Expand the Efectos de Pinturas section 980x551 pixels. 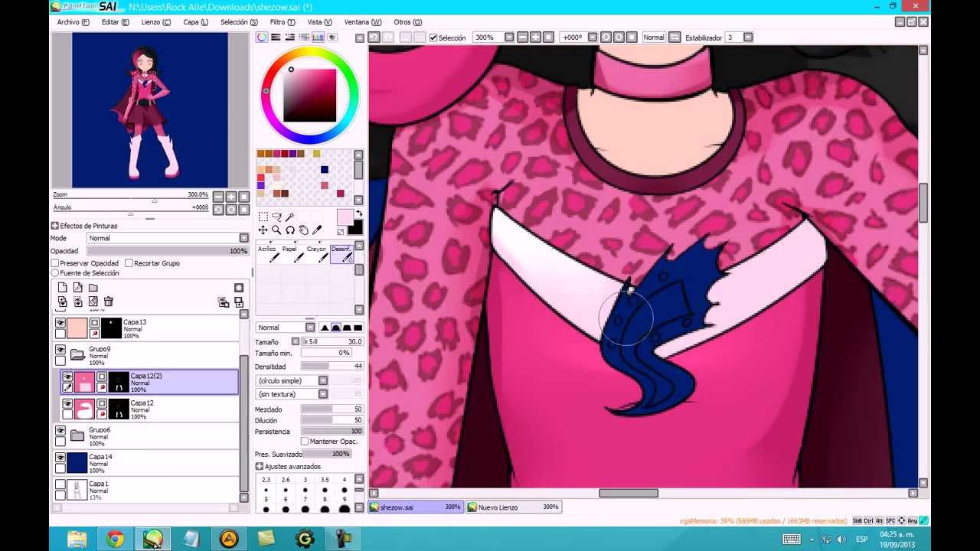[x=55, y=226]
